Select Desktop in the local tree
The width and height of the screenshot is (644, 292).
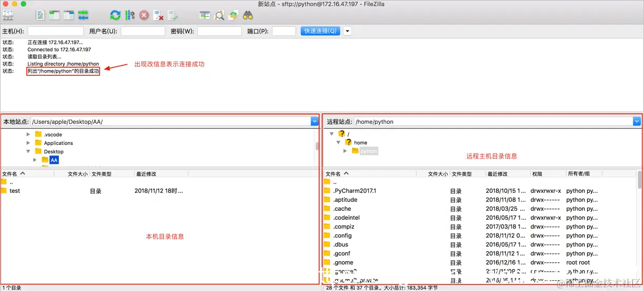54,151
